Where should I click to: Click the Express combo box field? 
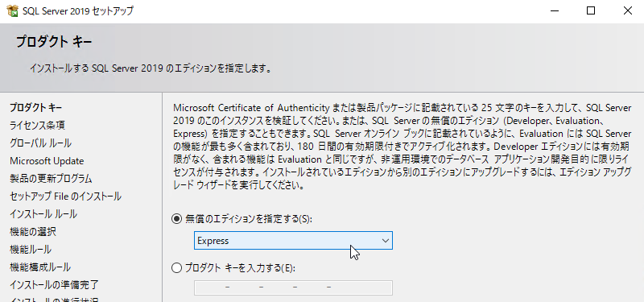coord(293,241)
